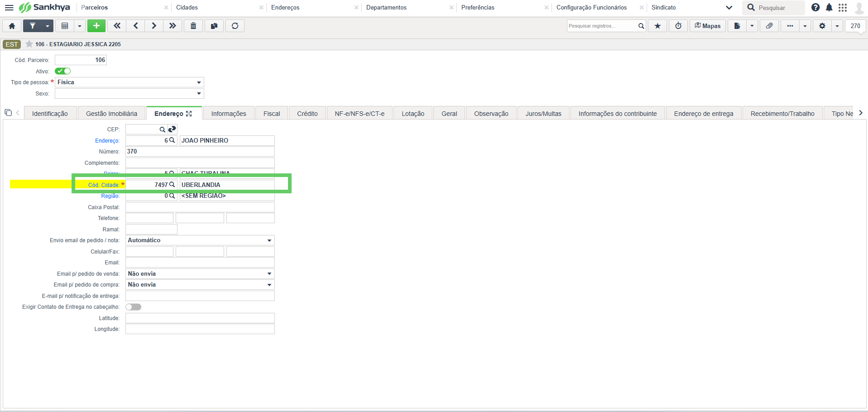The width and height of the screenshot is (868, 412).
Task: Refresh the record data
Action: [x=235, y=26]
